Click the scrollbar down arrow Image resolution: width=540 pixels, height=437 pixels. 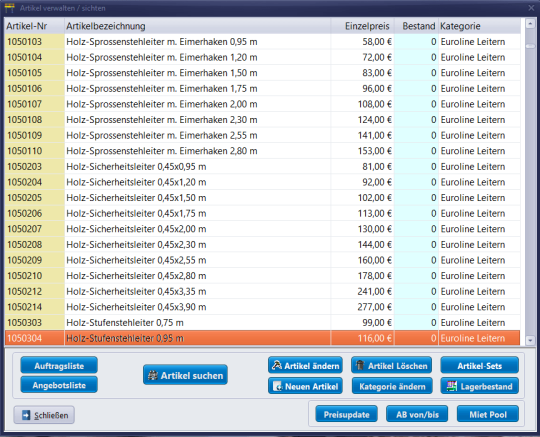click(x=530, y=340)
